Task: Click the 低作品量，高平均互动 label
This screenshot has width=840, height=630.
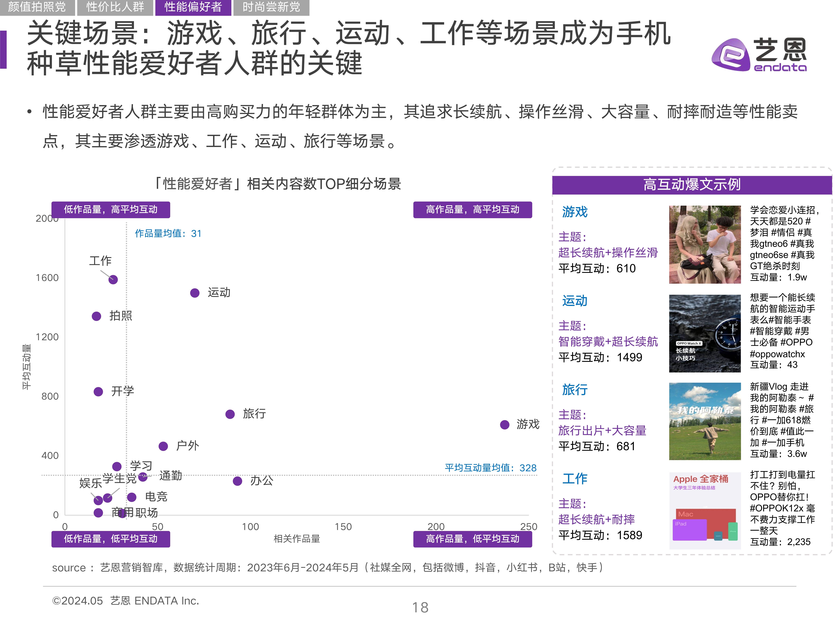Action: click(x=111, y=210)
